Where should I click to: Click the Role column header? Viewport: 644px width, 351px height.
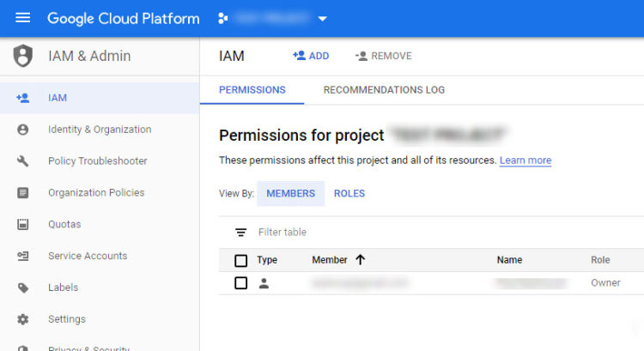[600, 260]
